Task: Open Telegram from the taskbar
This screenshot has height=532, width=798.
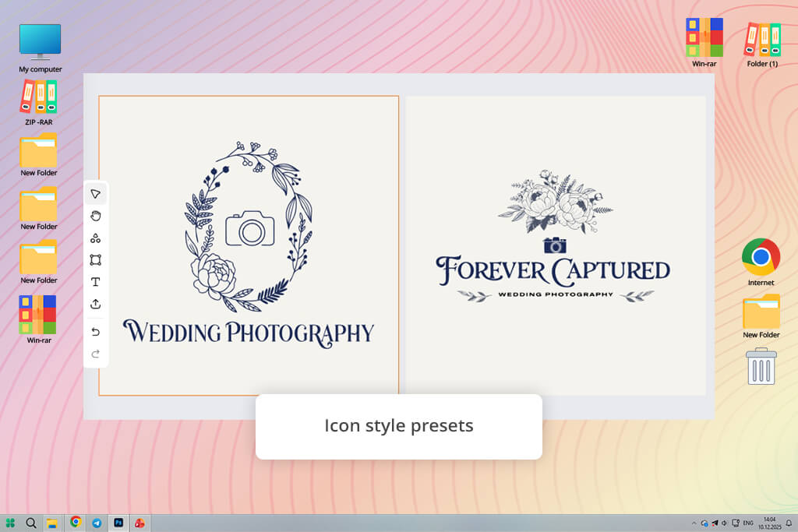Action: click(x=97, y=523)
